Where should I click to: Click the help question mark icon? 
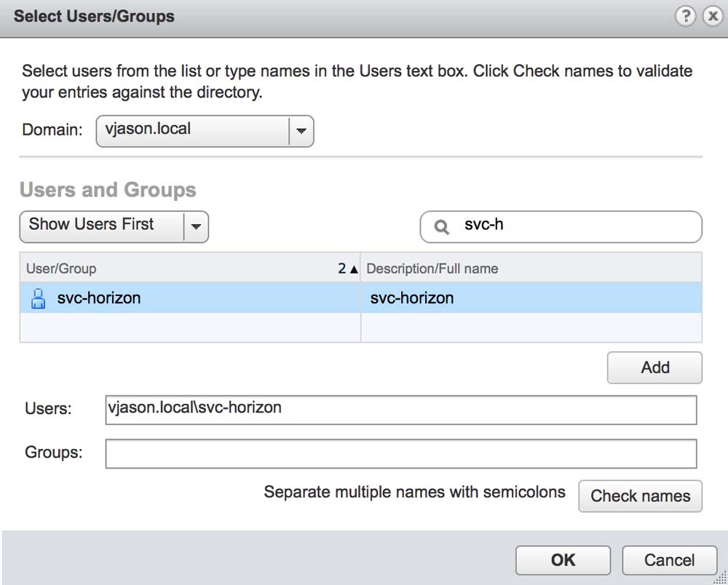click(x=685, y=17)
